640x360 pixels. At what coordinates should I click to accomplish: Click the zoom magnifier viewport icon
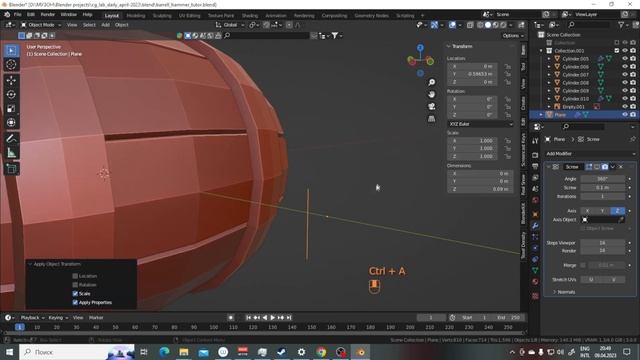431,82
